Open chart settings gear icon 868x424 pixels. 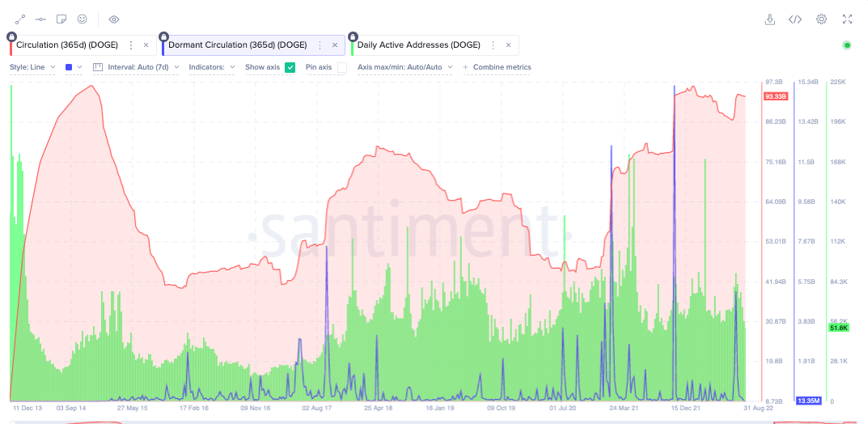click(822, 19)
